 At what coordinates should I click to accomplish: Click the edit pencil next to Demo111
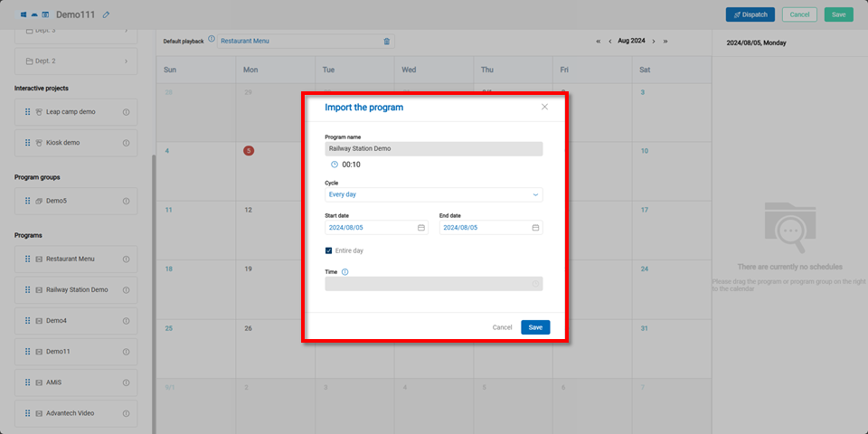(x=107, y=14)
